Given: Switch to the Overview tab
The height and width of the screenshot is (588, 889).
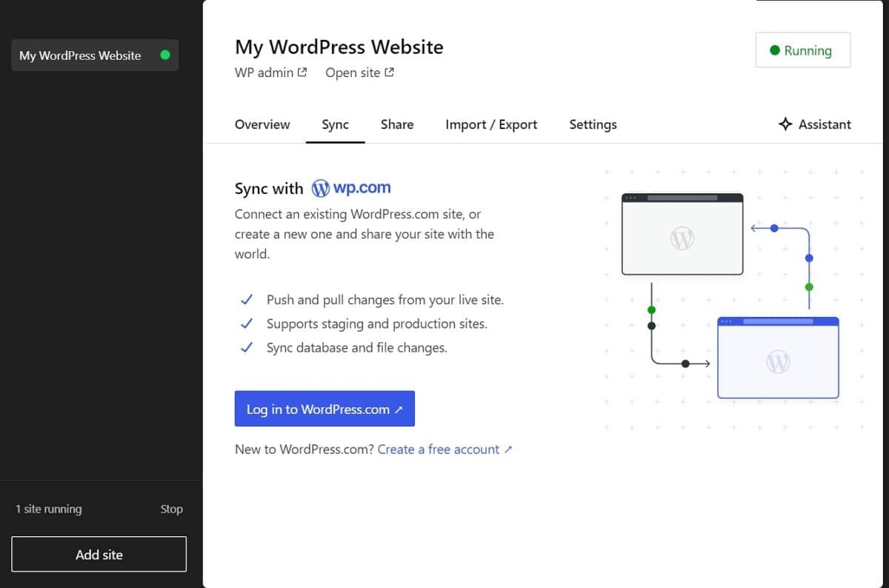Looking at the screenshot, I should (x=262, y=124).
